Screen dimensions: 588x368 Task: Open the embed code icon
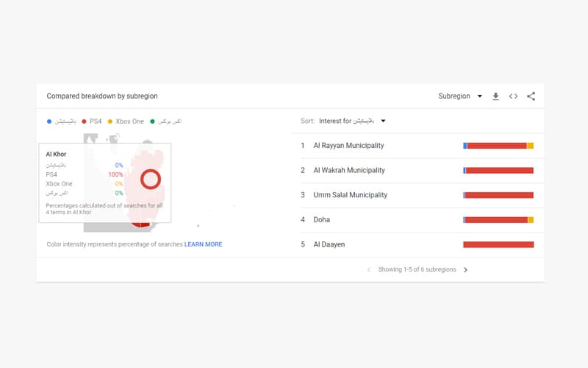(x=513, y=96)
